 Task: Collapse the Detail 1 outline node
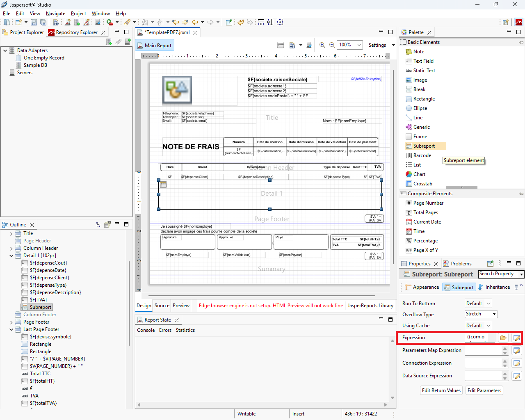(x=11, y=256)
